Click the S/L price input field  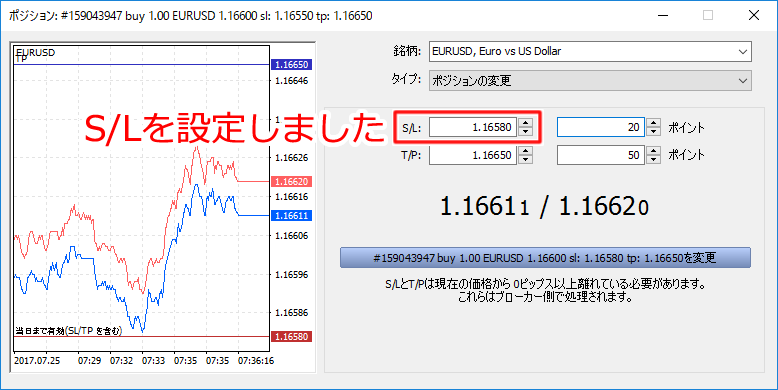[x=473, y=127]
